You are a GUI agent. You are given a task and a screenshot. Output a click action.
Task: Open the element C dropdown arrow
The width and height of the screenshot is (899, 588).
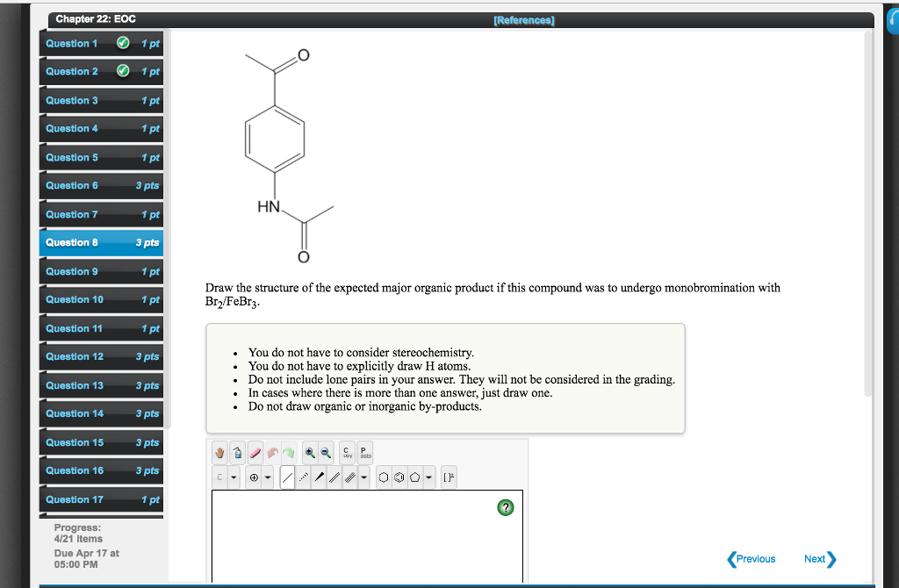click(x=234, y=478)
